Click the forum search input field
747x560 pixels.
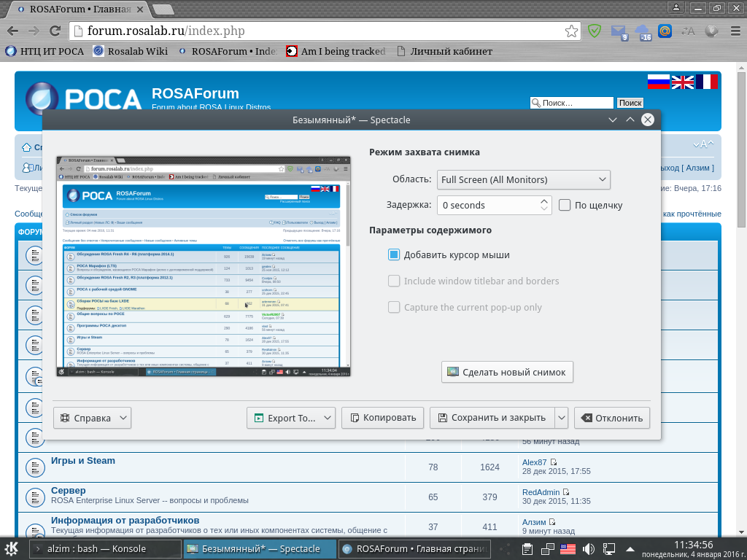coord(572,103)
